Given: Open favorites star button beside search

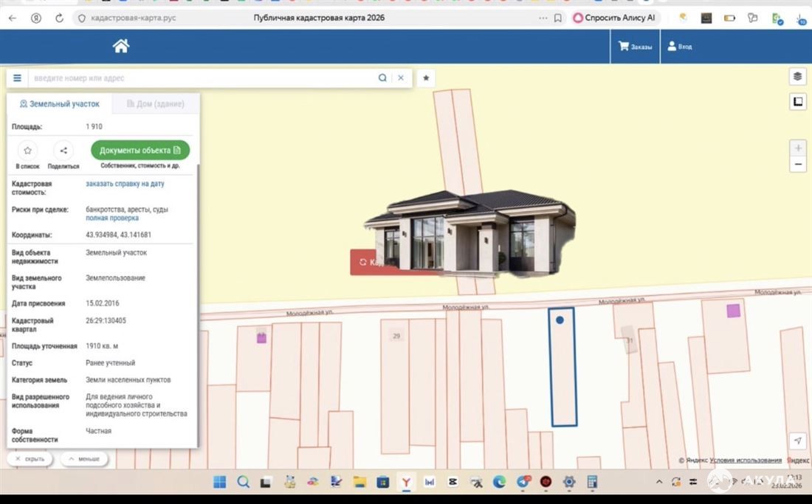Looking at the screenshot, I should (426, 77).
